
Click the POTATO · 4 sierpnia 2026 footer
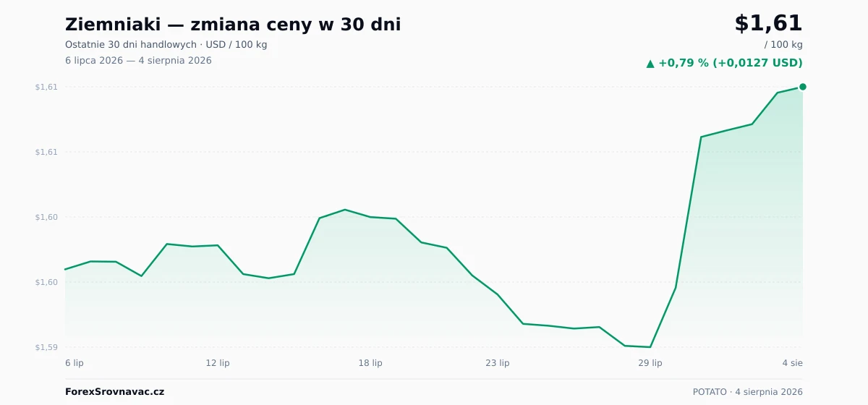pyautogui.click(x=748, y=392)
